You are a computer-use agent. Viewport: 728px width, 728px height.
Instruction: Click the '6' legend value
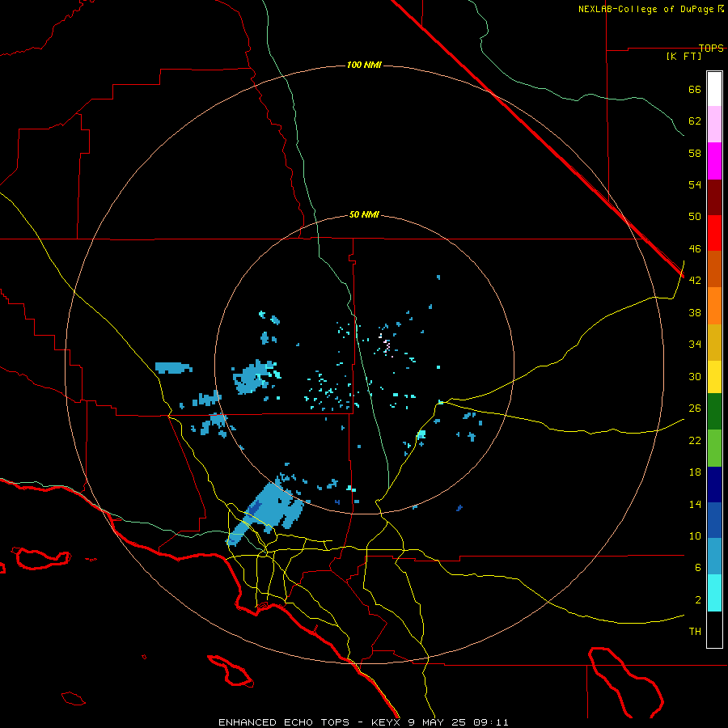coord(697,568)
